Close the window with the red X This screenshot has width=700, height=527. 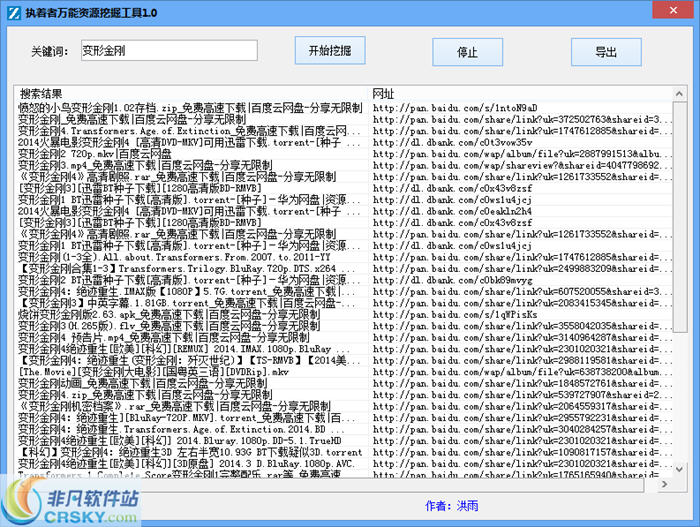(x=673, y=10)
